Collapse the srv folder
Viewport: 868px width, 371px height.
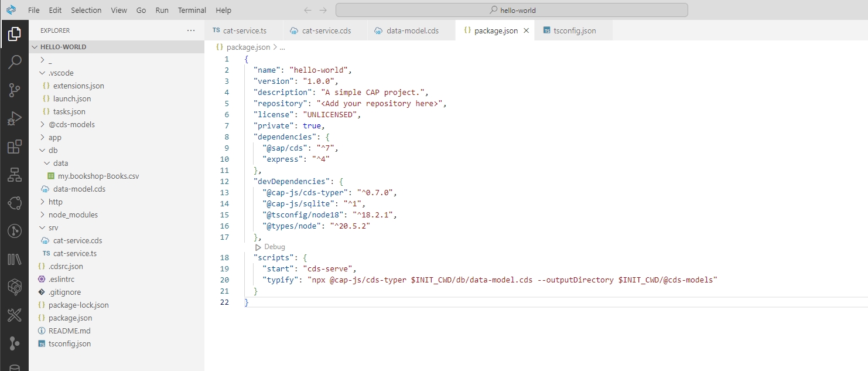(x=53, y=227)
